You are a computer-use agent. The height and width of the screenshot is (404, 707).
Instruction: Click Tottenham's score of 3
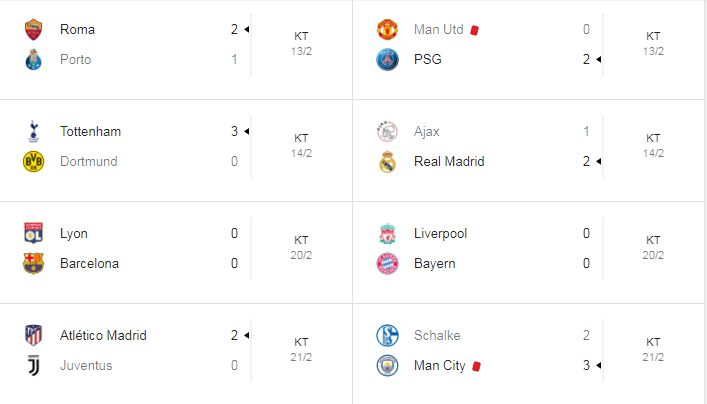pyautogui.click(x=234, y=131)
